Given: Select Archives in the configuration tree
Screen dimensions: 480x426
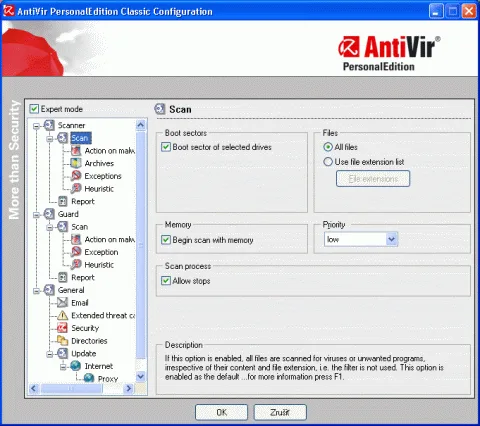Looking at the screenshot, I should point(99,163).
